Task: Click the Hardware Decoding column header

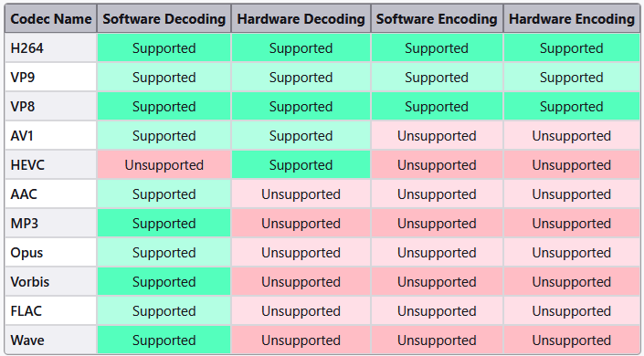Action: click(x=301, y=19)
